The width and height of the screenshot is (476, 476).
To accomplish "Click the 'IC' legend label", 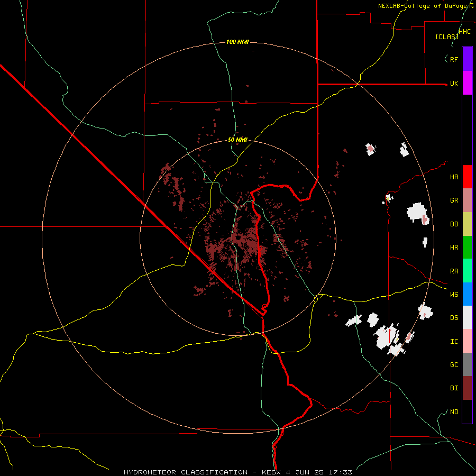I will 454,342.
